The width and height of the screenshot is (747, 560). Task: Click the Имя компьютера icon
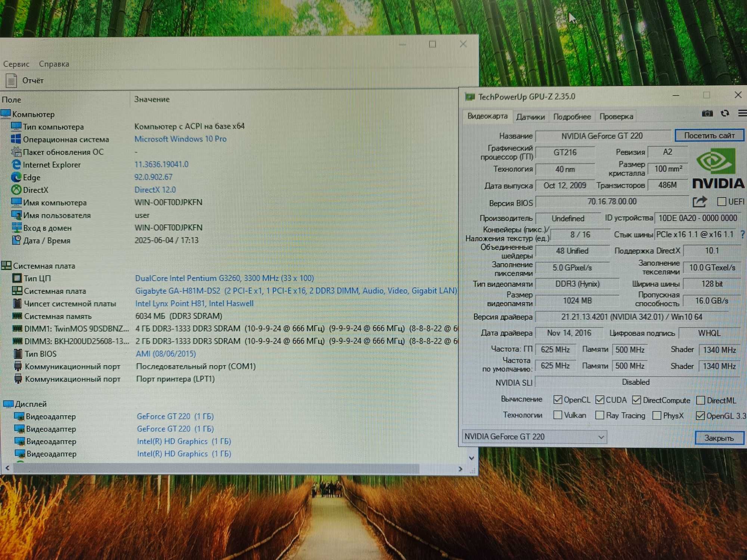pyautogui.click(x=16, y=202)
